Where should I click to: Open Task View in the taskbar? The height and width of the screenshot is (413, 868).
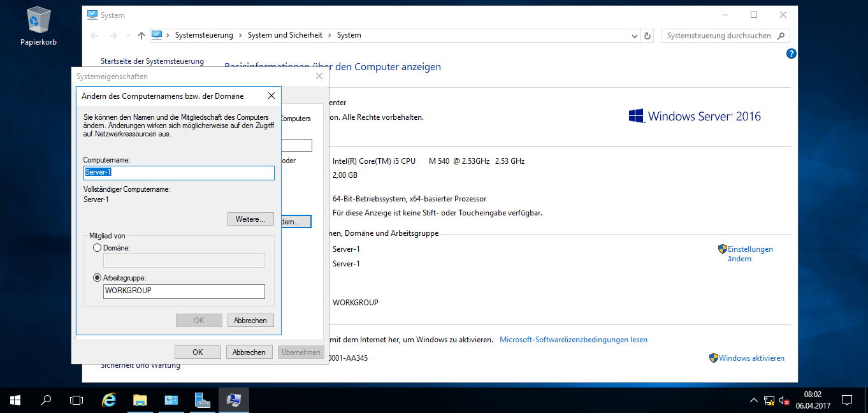click(76, 400)
